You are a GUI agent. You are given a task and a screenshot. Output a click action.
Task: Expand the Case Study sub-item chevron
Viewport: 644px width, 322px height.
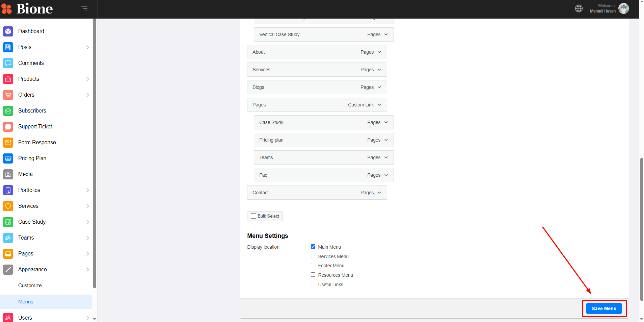[x=386, y=122]
